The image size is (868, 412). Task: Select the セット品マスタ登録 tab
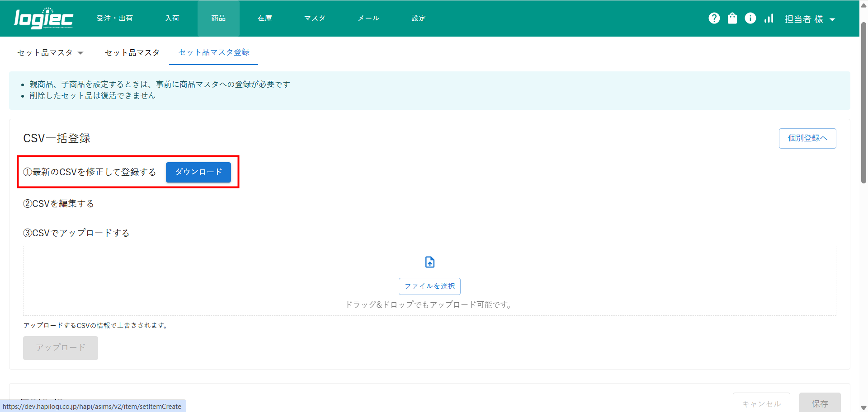coord(214,52)
